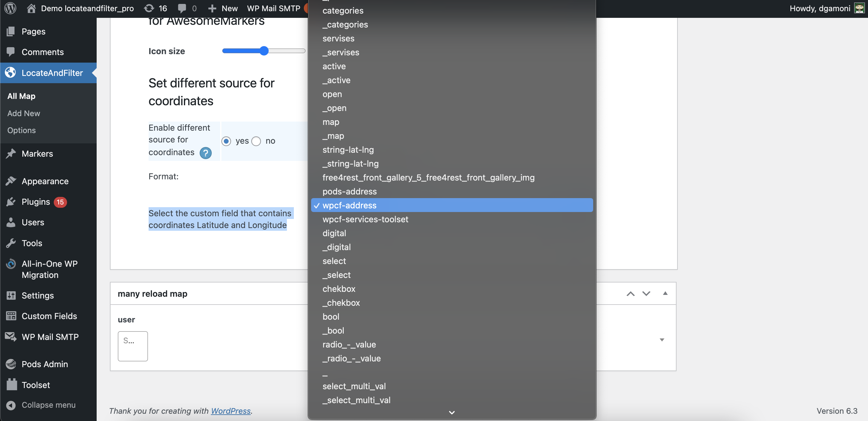
Task: Choose pods-address from the dropdown list
Action: point(349,191)
